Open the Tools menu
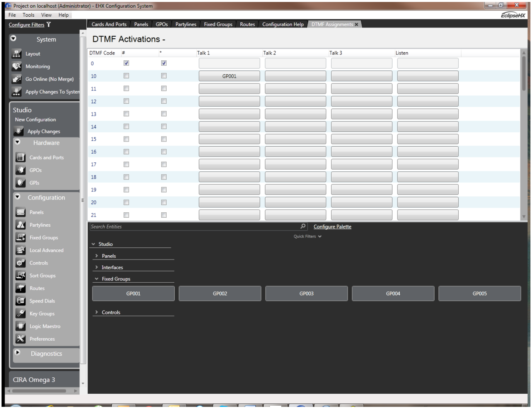Image resolution: width=532 pixels, height=408 pixels. tap(28, 15)
